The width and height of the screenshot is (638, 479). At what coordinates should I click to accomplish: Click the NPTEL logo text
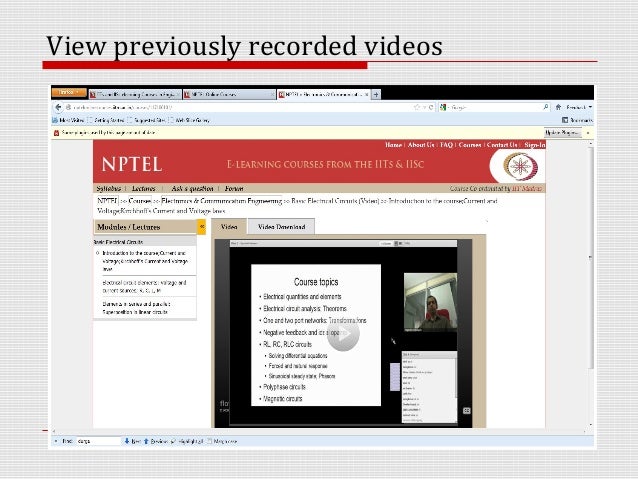[x=131, y=164]
